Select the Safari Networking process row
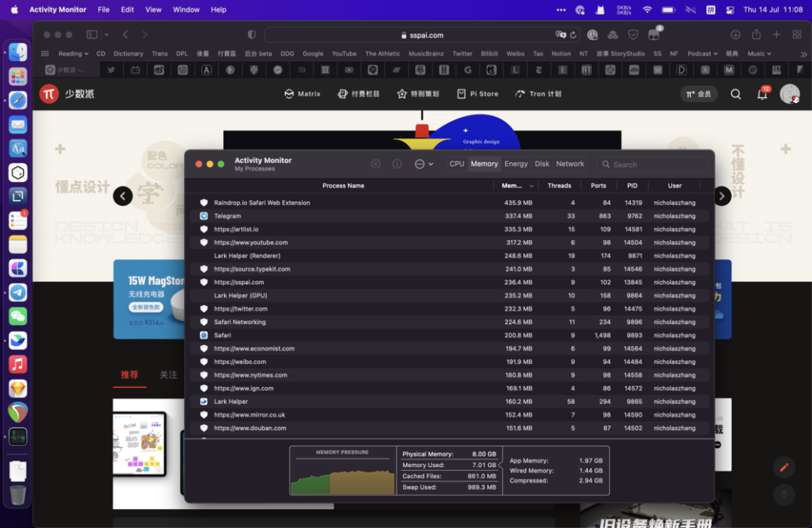The height and width of the screenshot is (528, 812). (x=450, y=322)
